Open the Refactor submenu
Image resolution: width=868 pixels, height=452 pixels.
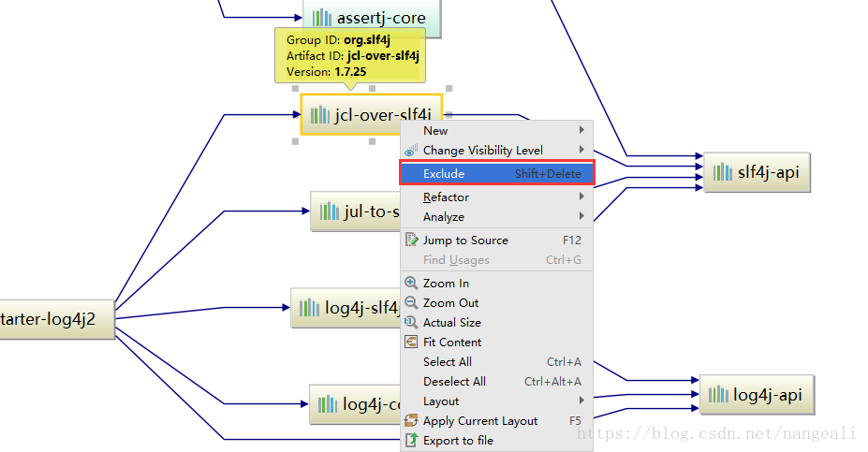click(496, 197)
